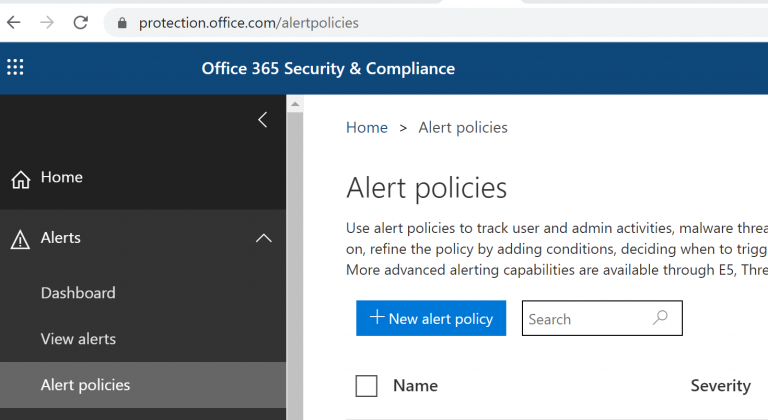Select the Alerts section label in sidebar

click(61, 238)
